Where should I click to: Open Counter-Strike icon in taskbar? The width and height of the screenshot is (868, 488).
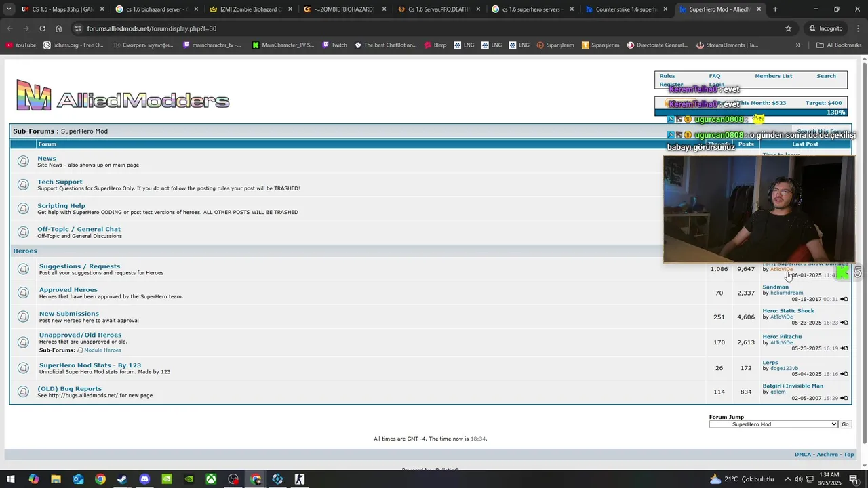[300, 479]
